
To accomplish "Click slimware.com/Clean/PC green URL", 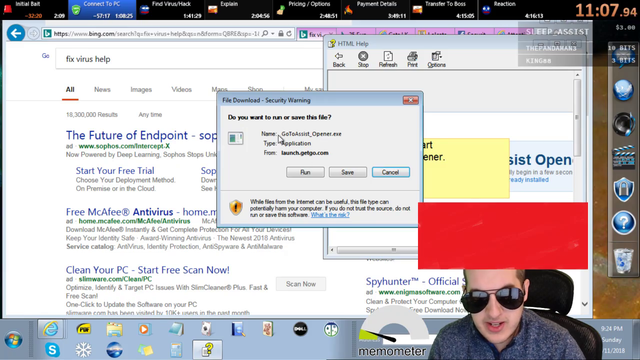I will click(115, 279).
